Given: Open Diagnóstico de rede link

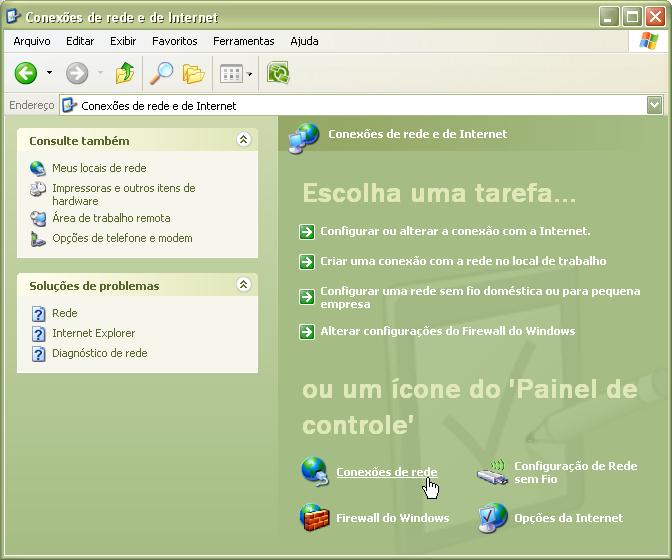Looking at the screenshot, I should point(99,353).
